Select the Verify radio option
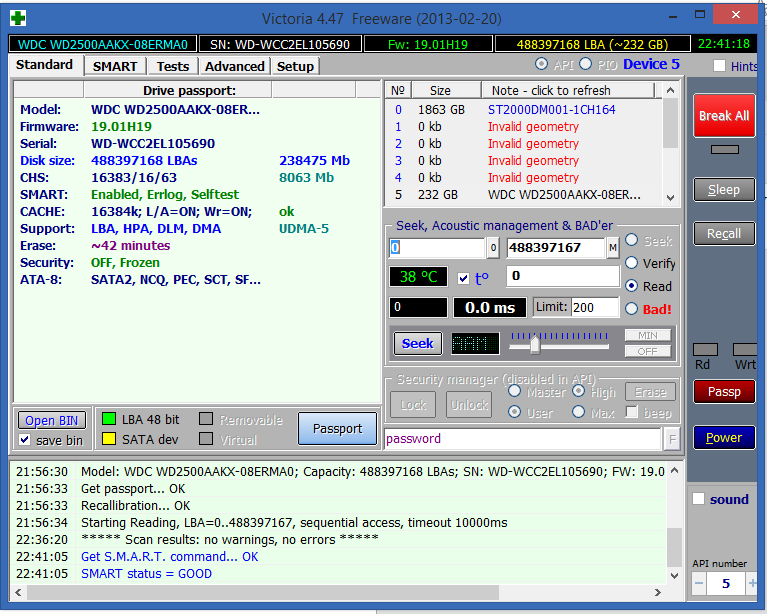This screenshot has width=767, height=614. click(632, 263)
